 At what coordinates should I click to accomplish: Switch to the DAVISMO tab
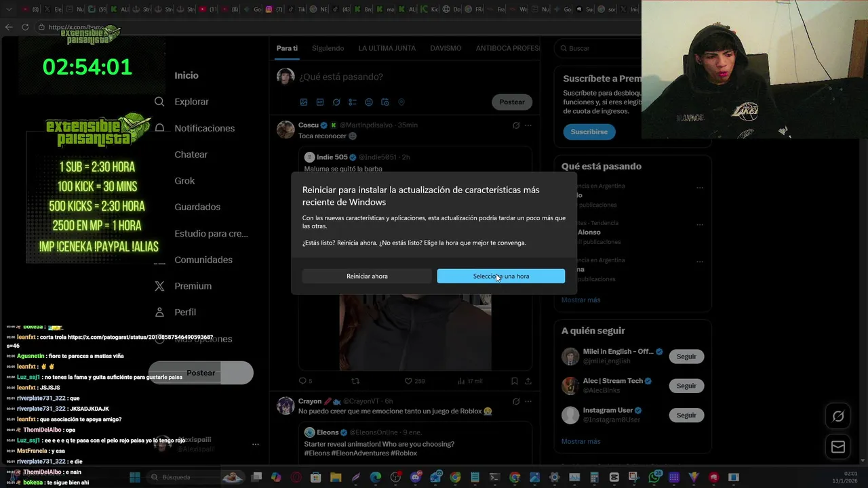click(446, 48)
